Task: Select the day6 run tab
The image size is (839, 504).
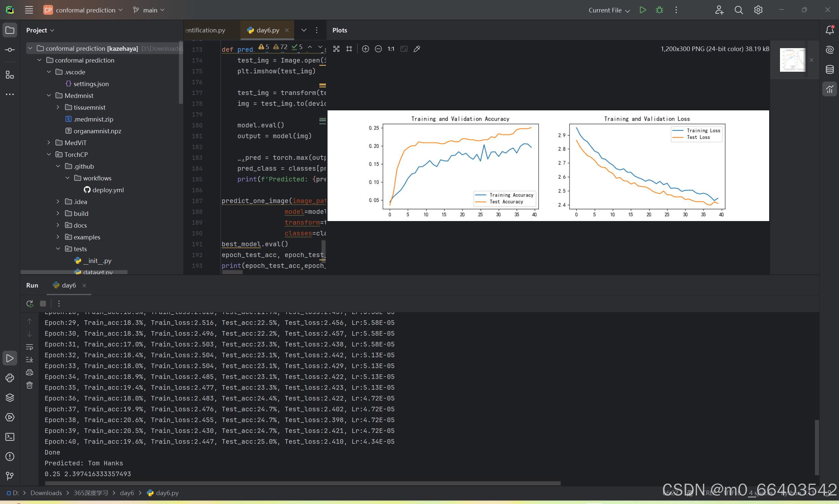Action: 68,285
